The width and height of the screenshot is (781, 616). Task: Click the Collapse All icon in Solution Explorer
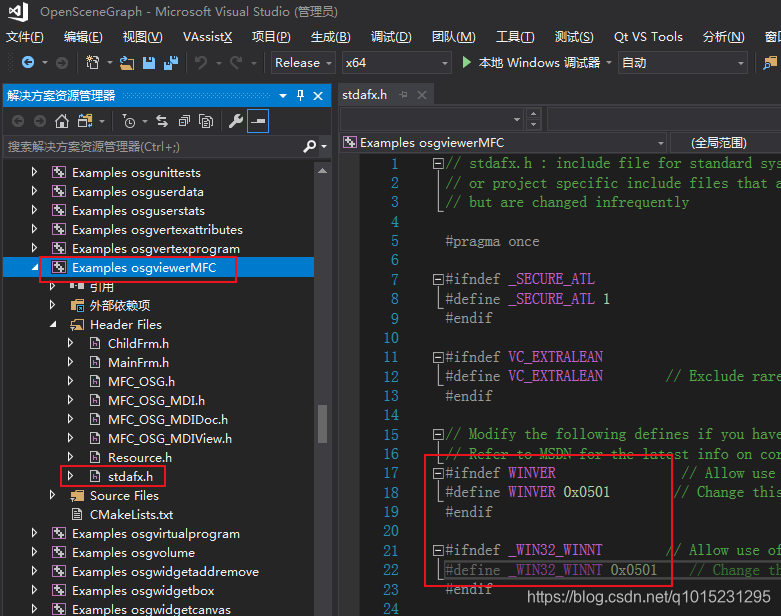click(x=184, y=121)
